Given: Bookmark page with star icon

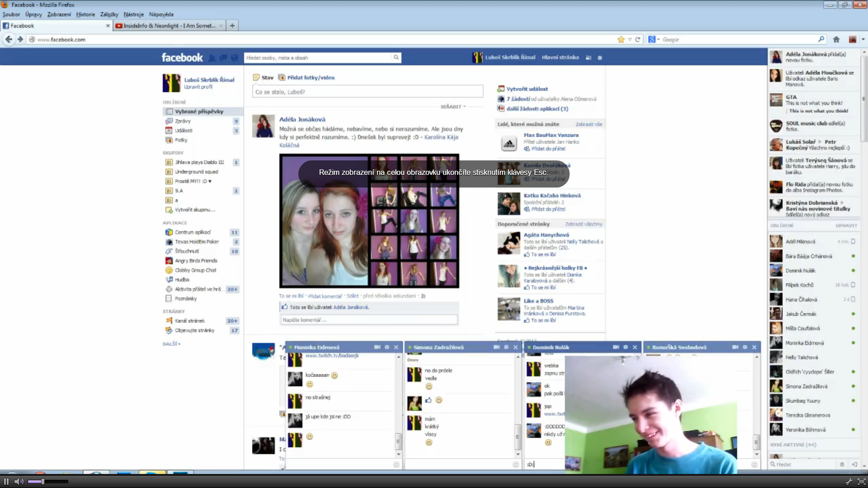Looking at the screenshot, I should tap(621, 39).
